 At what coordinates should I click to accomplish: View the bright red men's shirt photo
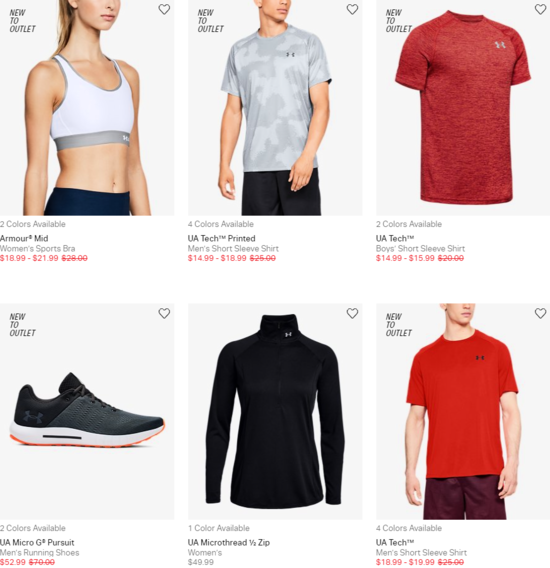pos(463,412)
